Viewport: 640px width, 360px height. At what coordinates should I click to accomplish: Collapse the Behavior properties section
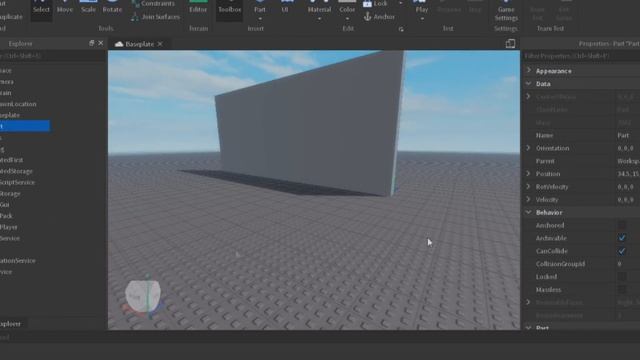click(529, 212)
